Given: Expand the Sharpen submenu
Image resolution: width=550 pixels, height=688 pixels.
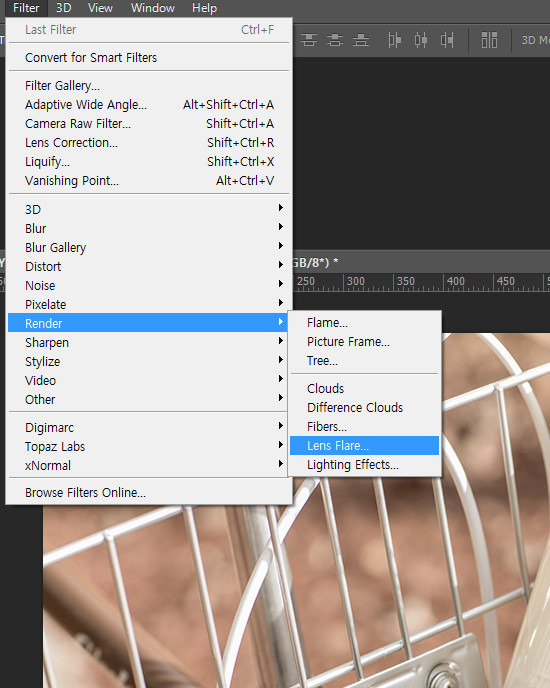Looking at the screenshot, I should [150, 343].
